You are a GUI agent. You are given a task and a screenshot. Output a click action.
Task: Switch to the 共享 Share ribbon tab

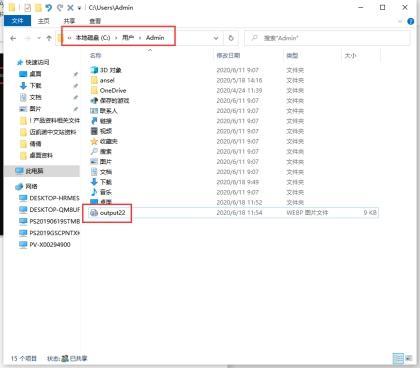click(69, 21)
